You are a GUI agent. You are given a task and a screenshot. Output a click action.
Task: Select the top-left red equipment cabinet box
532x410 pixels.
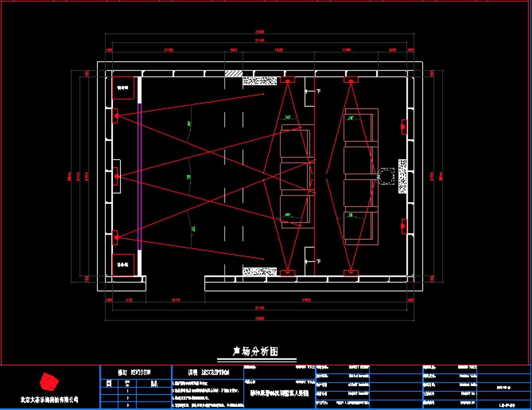pyautogui.click(x=123, y=88)
